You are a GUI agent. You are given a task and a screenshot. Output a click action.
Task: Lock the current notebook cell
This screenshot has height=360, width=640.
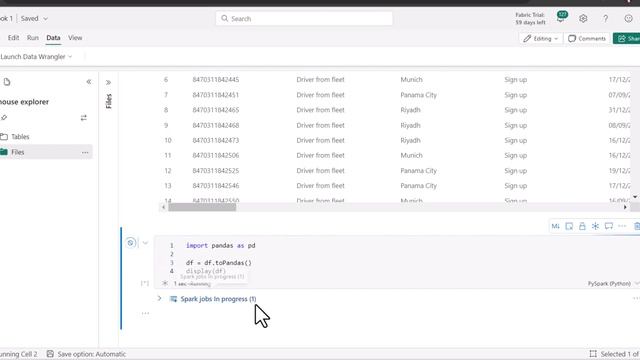[582, 226]
